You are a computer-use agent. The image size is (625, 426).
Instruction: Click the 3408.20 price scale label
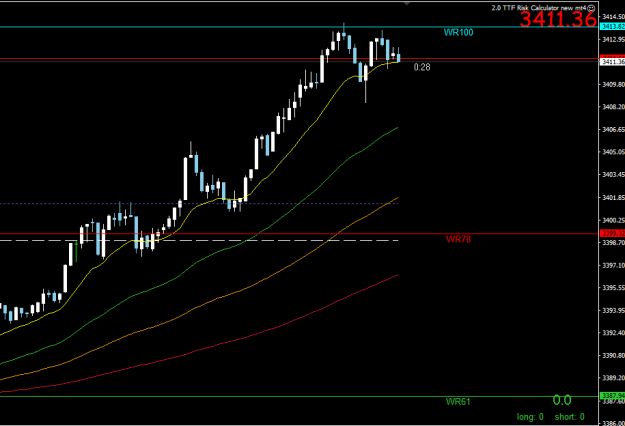(x=613, y=107)
